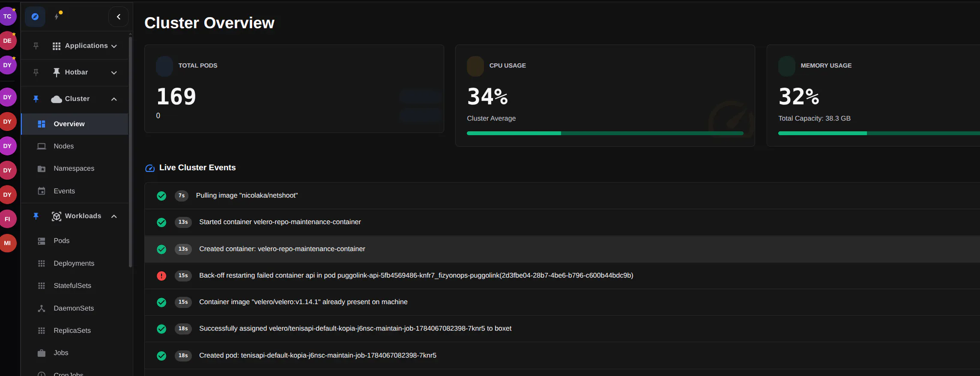Screen dimensions: 980x376
Task: Open the compass explorer icon
Action: tap(35, 17)
